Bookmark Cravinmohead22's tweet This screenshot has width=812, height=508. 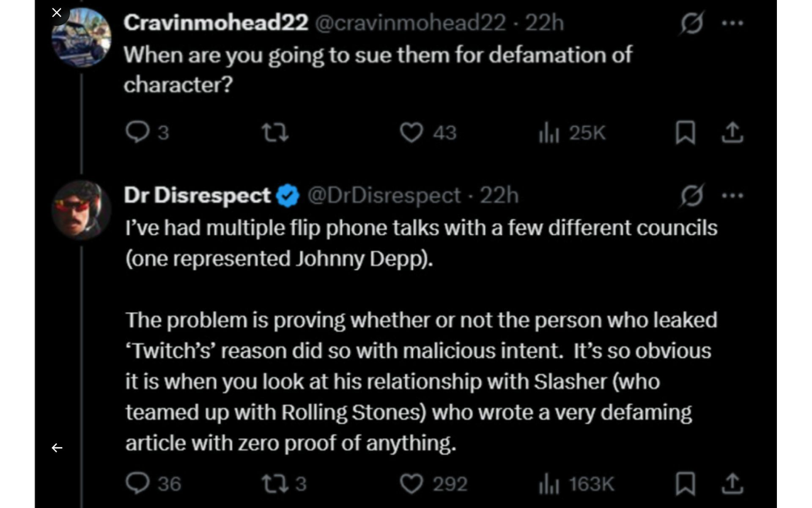[685, 132]
